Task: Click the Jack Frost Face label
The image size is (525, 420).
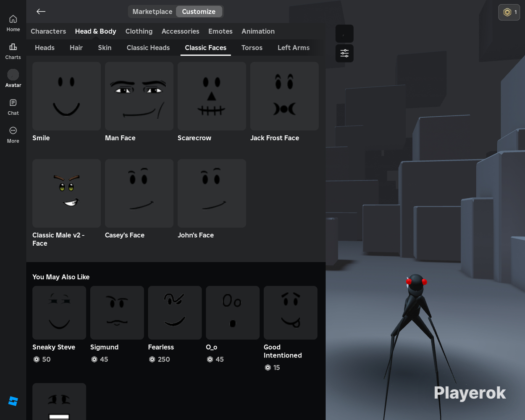Action: click(275, 138)
